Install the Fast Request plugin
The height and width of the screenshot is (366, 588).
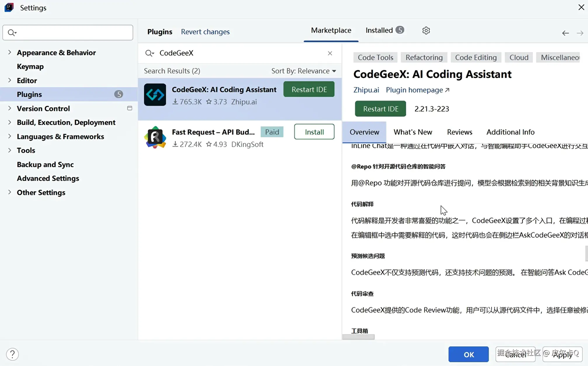[x=314, y=132]
